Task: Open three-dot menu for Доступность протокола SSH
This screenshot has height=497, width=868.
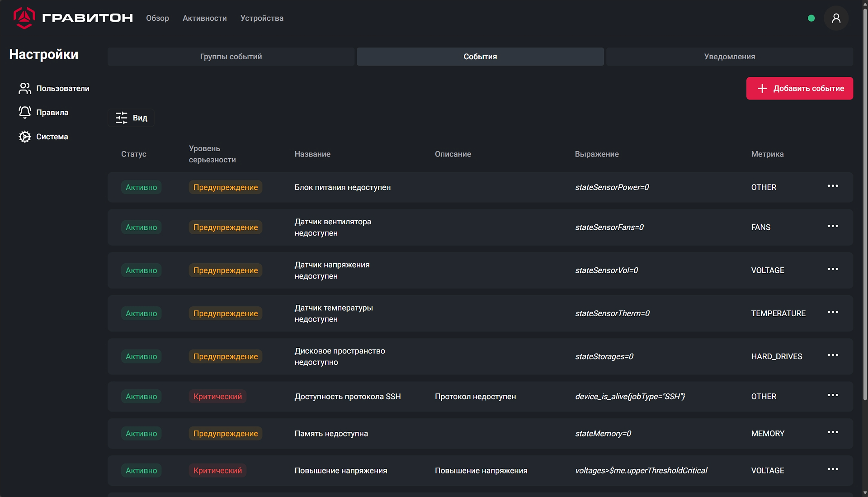Action: [832, 395]
